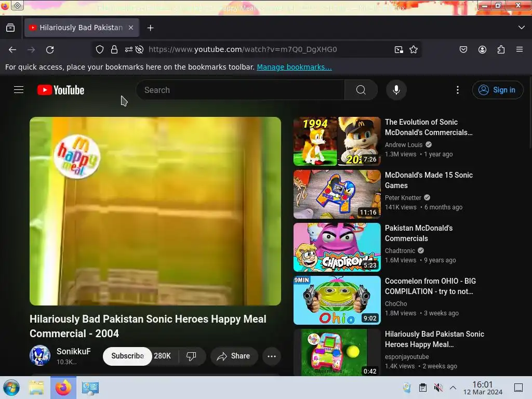Open Firefox application menu
Viewport: 532px width, 399px height.
(x=520, y=49)
